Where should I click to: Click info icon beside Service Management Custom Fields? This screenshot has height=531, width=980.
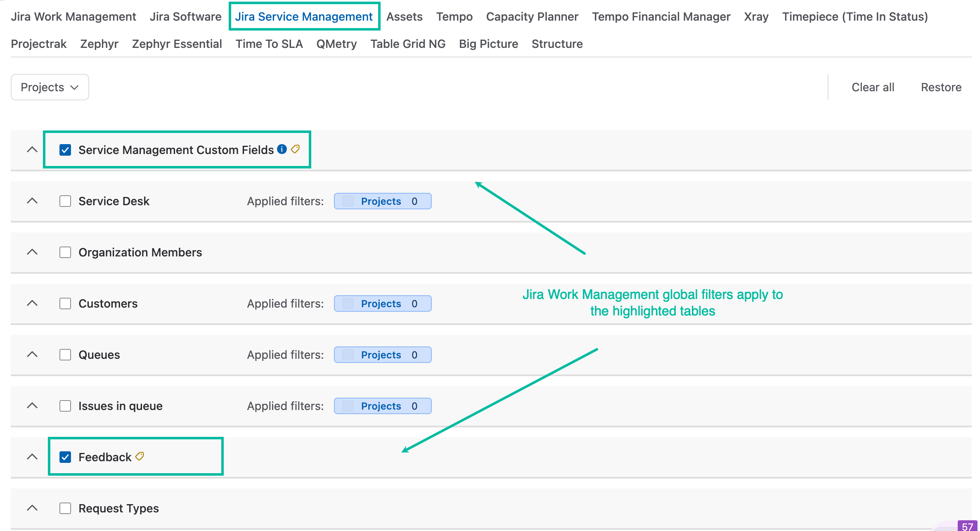(x=282, y=149)
